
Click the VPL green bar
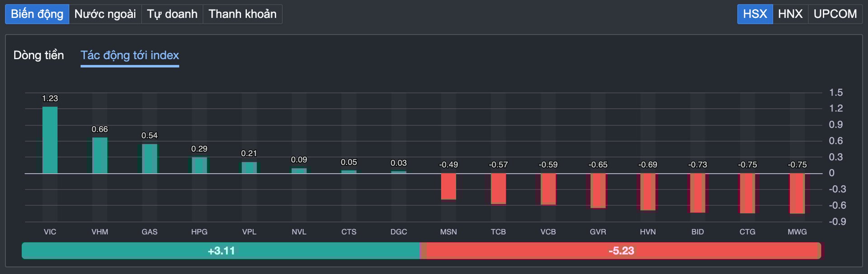249,167
